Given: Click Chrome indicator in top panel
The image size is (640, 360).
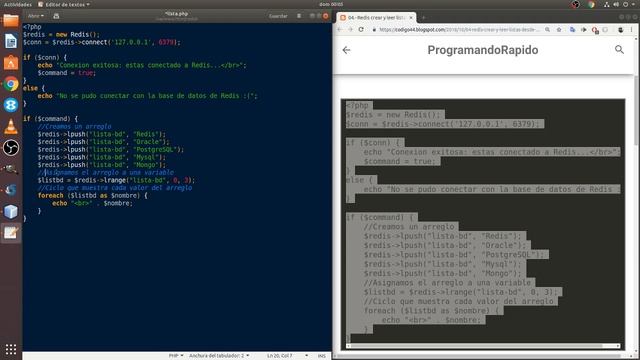Looking at the screenshot, I should coord(591,4).
